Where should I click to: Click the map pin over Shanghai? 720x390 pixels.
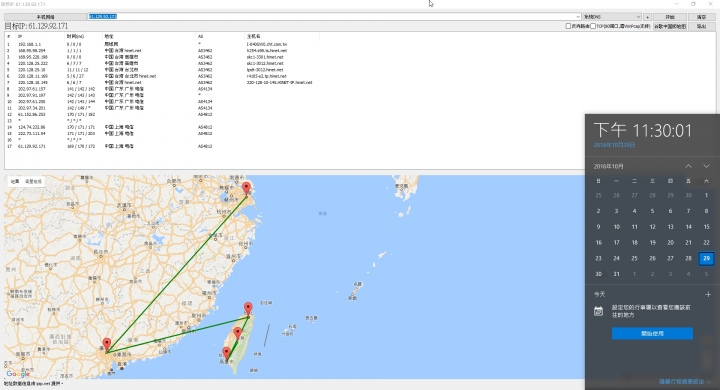click(247, 188)
